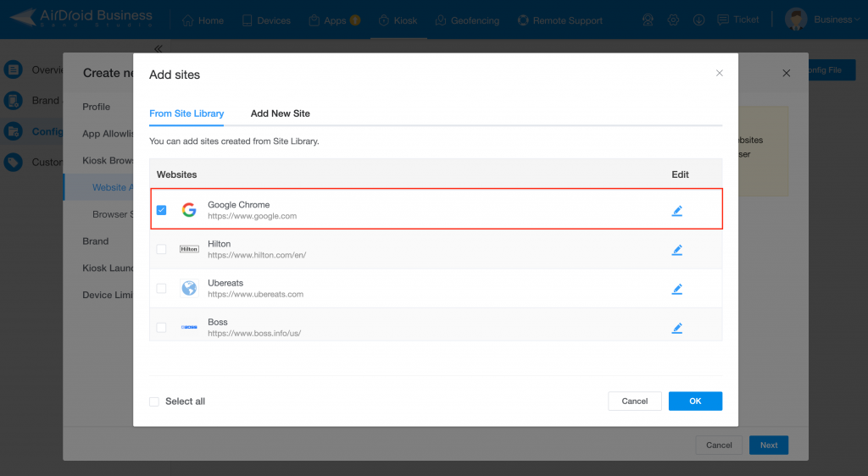The image size is (868, 476).
Task: Click the https://www.ubereats.com URL text
Action: pyautogui.click(x=255, y=294)
